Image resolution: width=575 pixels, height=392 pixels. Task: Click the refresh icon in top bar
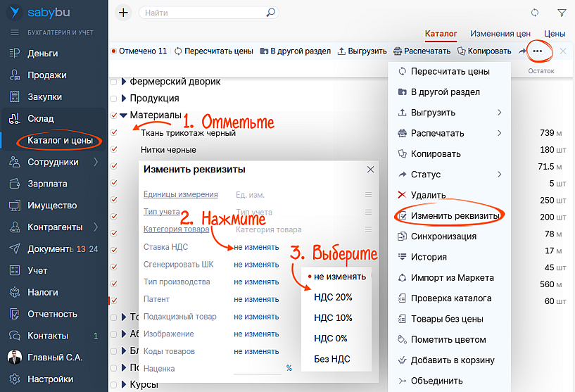tap(535, 13)
